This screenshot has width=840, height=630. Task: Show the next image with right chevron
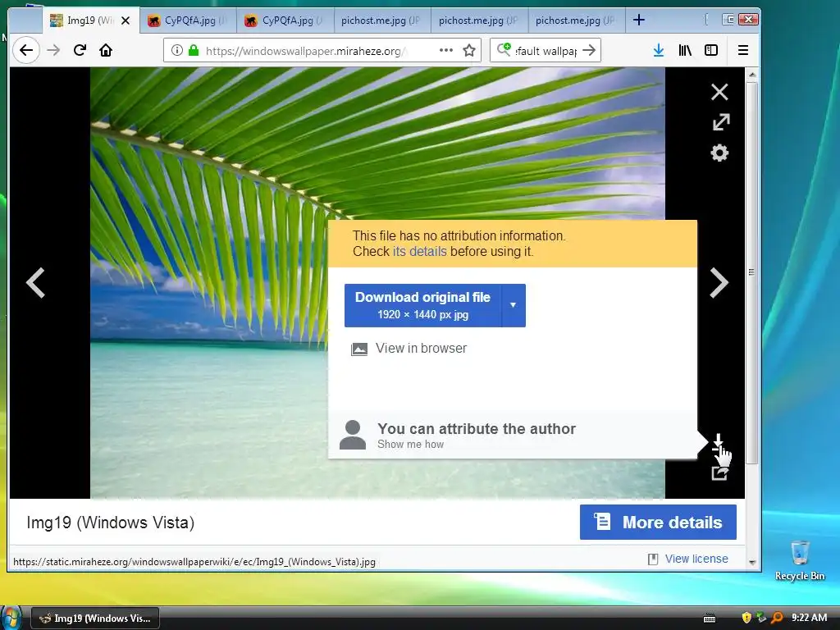[x=719, y=282]
